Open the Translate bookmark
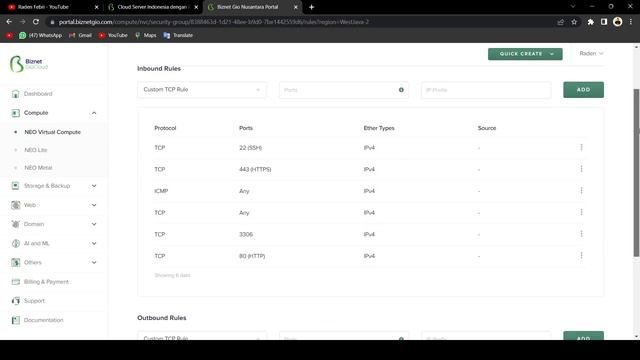Screen dimensions: 640x360 pyautogui.click(x=178, y=36)
